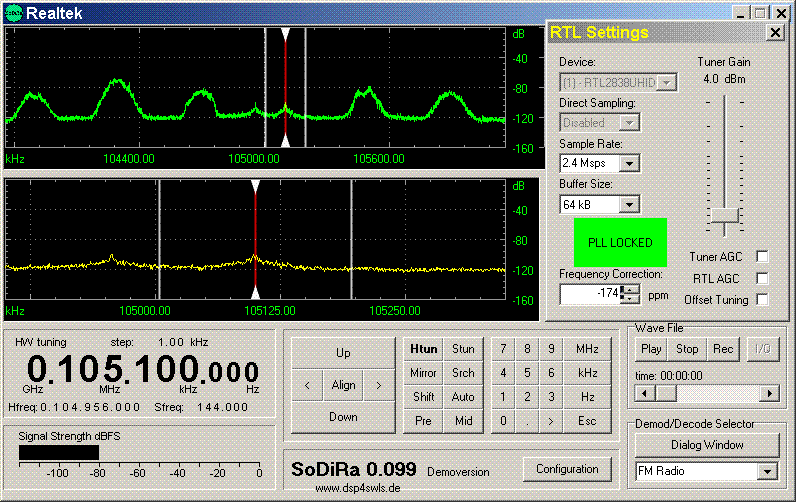Click the MHz unit button

coord(587,349)
